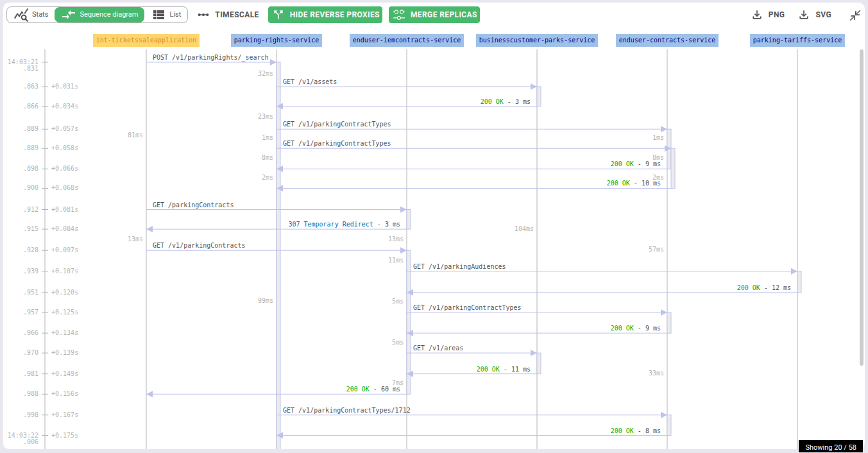Open the POST /v1/parkingRights/_search request
Viewport: 868px width, 453px height.
[x=210, y=58]
